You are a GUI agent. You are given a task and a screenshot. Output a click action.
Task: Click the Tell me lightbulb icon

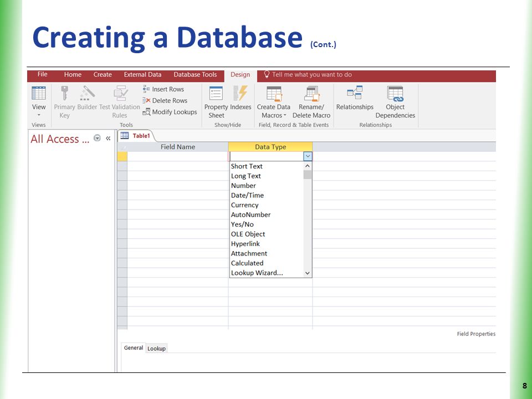pos(267,74)
